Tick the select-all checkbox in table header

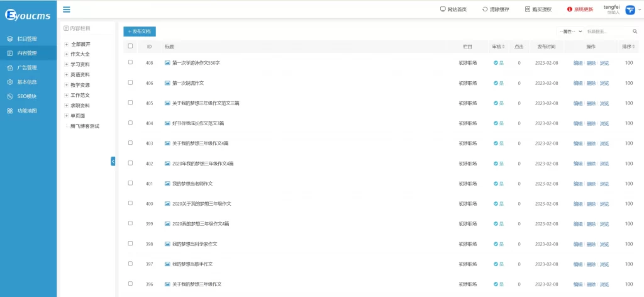tap(130, 46)
